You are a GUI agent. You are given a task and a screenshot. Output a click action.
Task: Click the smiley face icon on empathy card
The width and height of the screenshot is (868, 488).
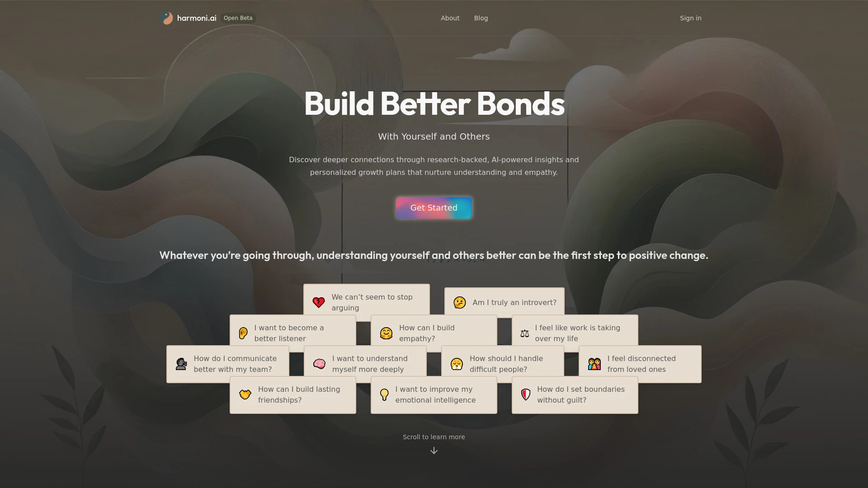pyautogui.click(x=386, y=333)
